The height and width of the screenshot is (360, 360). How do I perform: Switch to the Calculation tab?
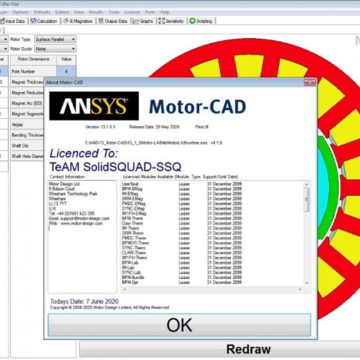45,21
